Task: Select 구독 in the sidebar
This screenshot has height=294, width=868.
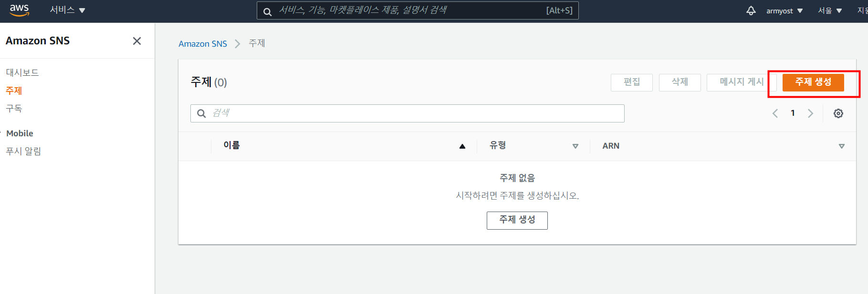Action: (x=14, y=109)
